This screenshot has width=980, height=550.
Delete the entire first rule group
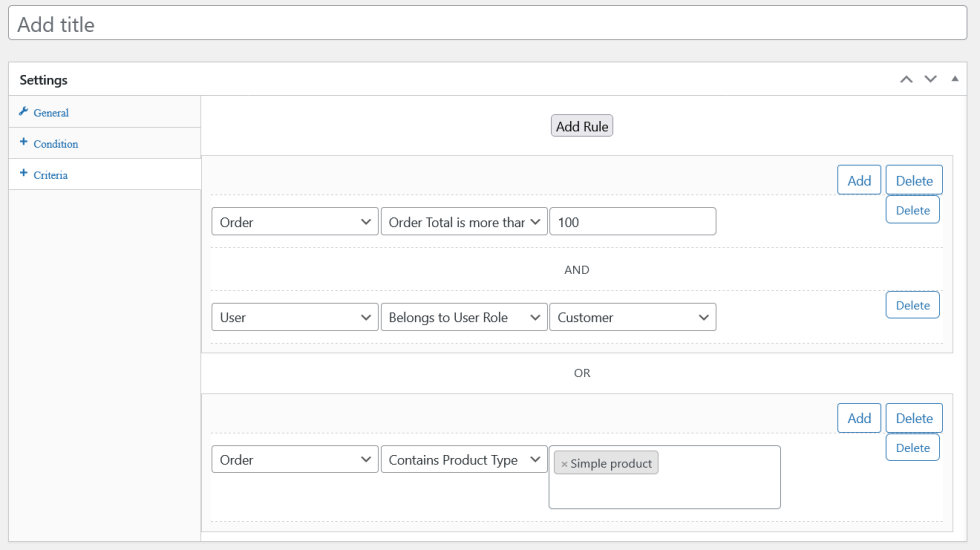914,180
